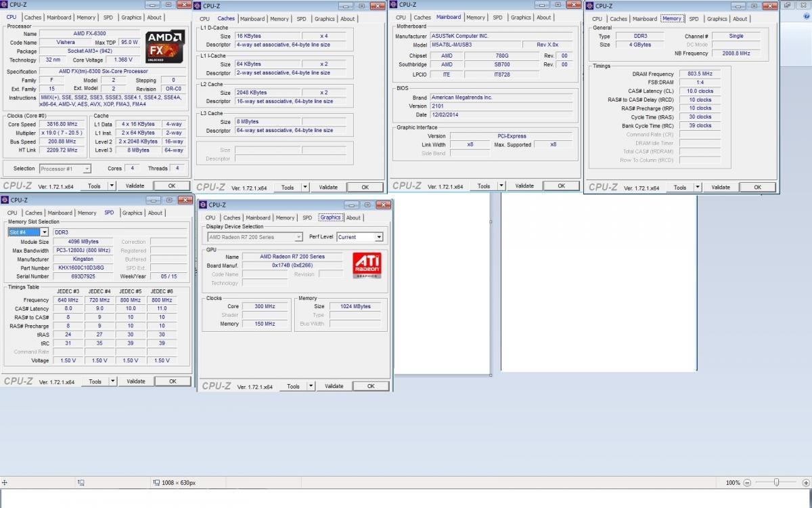Click the AMD FX-6300 processor name
Viewport: 812px width, 508px height.
pyautogui.click(x=90, y=33)
